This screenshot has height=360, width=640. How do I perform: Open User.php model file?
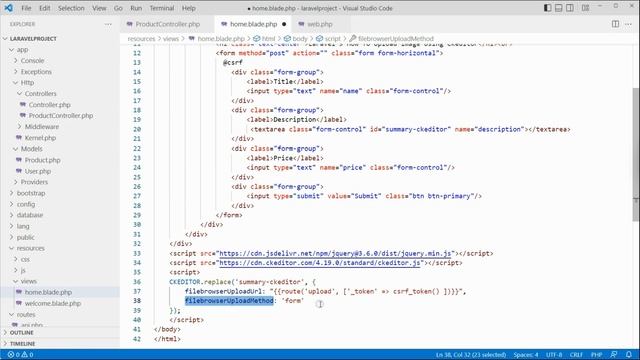(38, 171)
